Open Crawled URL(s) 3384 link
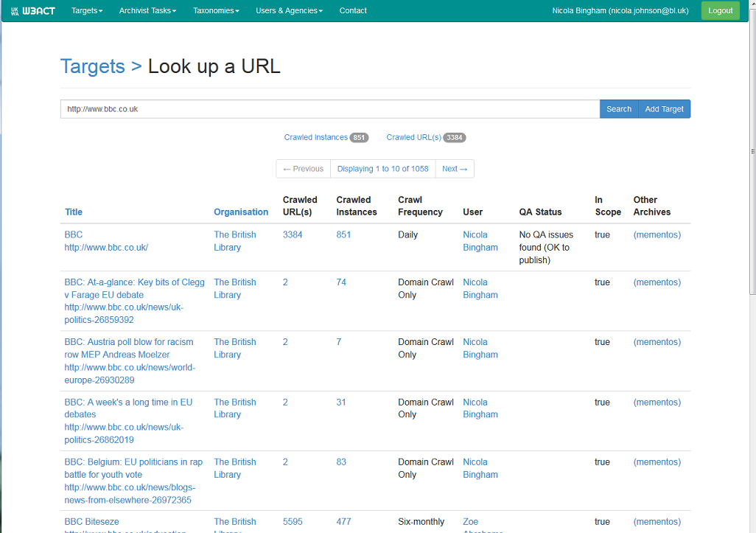 (426, 137)
